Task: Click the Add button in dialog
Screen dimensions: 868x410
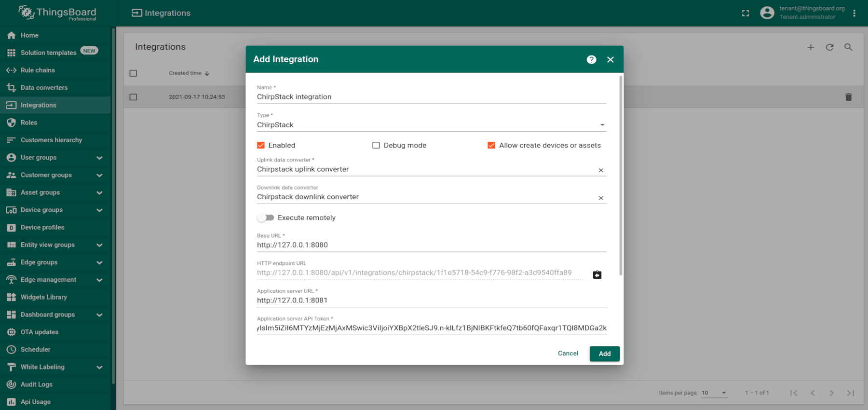Action: (x=605, y=354)
